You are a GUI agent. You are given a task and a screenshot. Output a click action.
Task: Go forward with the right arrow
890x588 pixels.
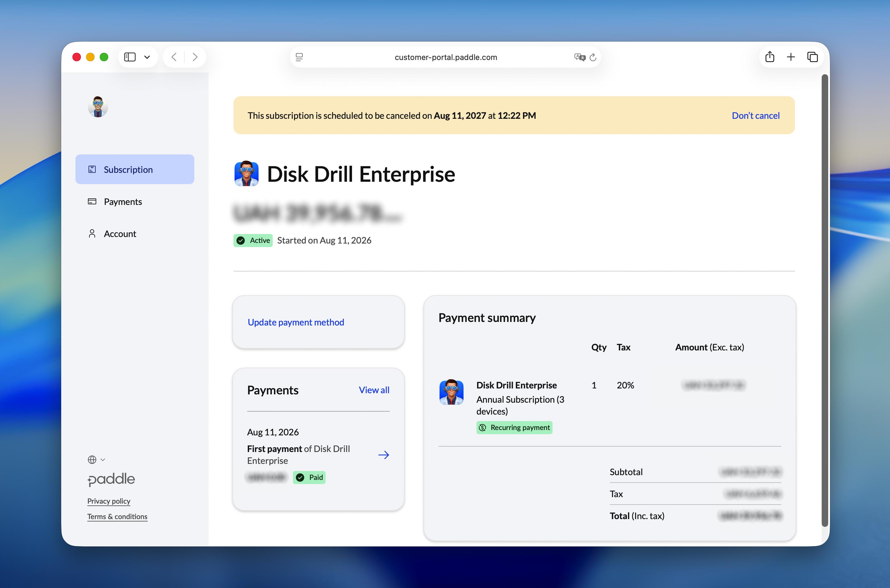(x=195, y=57)
